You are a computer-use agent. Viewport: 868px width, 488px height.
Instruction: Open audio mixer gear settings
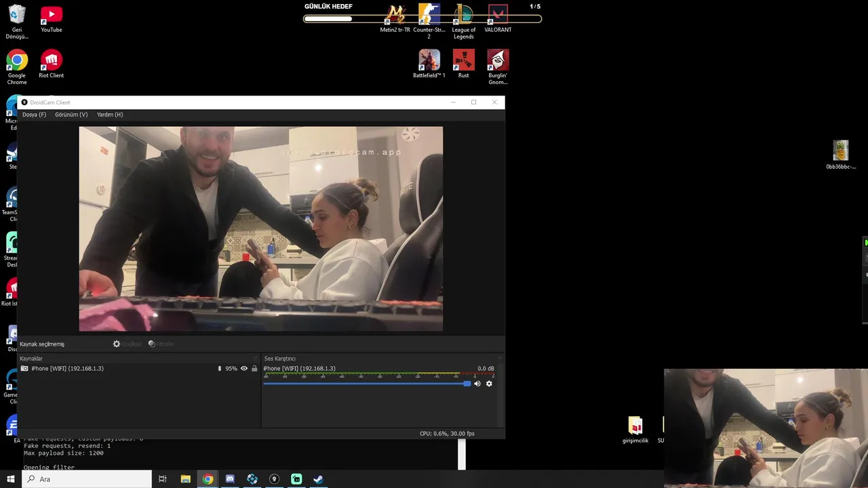coord(489,384)
